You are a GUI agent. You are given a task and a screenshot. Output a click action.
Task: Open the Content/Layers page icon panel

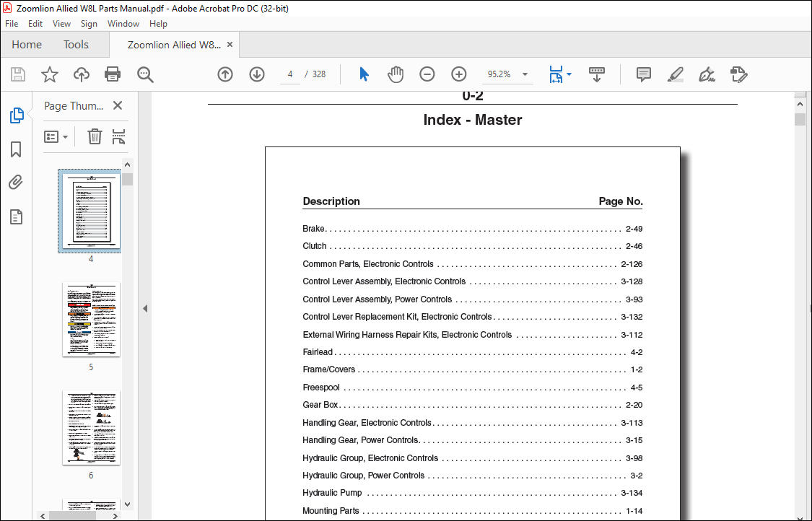(x=16, y=216)
